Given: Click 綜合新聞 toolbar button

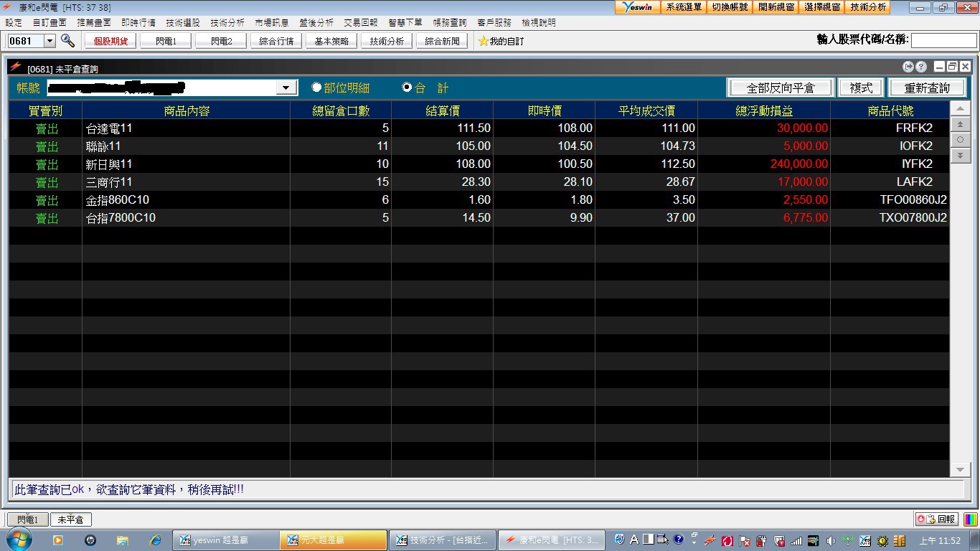Looking at the screenshot, I should tap(442, 41).
